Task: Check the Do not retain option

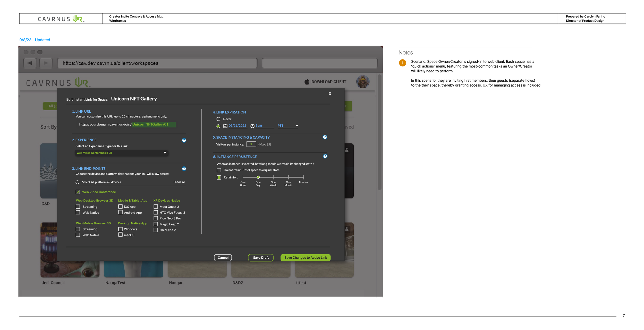Action: point(219,170)
